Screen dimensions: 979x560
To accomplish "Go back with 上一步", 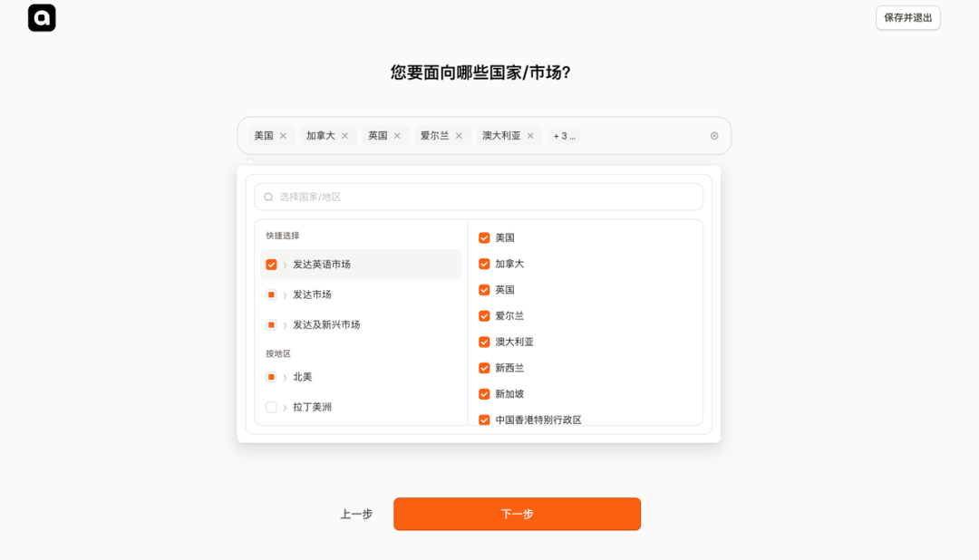I will [356, 514].
